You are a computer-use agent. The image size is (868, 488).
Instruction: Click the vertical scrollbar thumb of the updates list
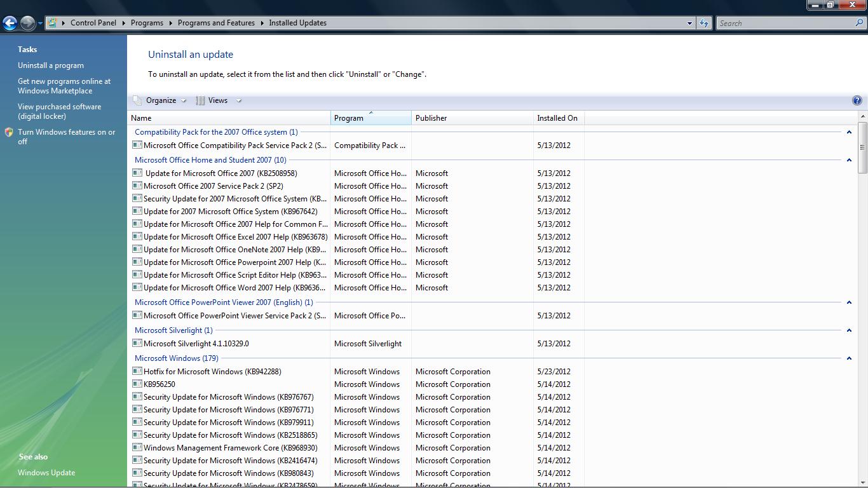[x=862, y=147]
